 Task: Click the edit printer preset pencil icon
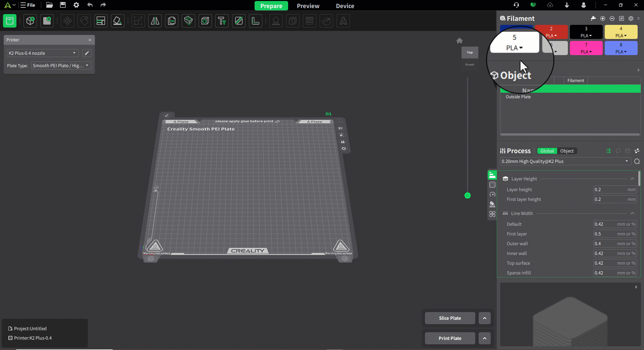click(87, 53)
